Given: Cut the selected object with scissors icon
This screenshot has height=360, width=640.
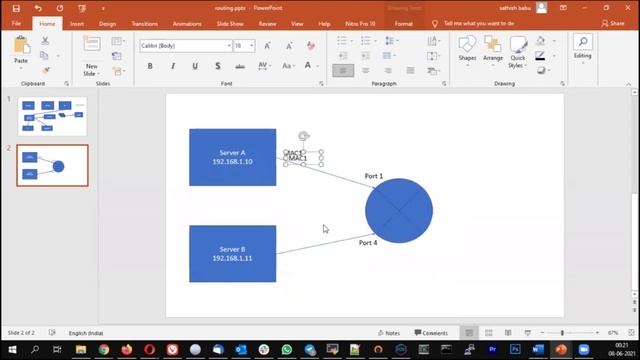Looking at the screenshot, I should click(45, 40).
